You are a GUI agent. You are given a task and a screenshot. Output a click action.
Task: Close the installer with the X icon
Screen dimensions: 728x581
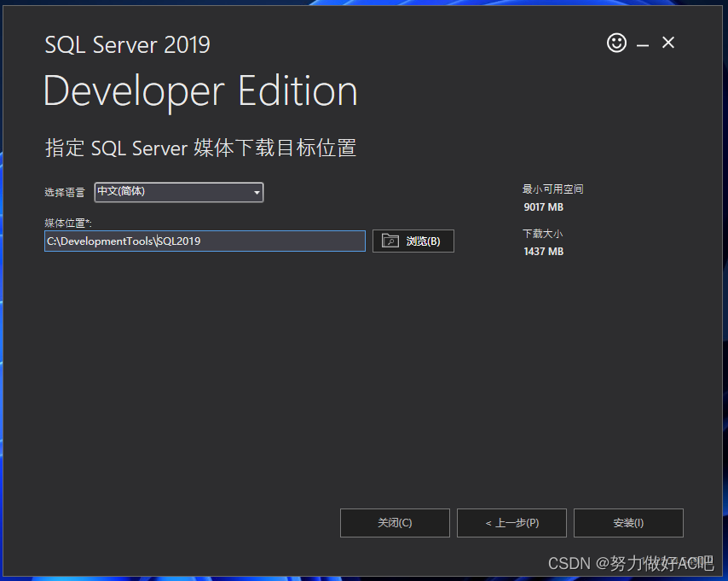coord(668,43)
